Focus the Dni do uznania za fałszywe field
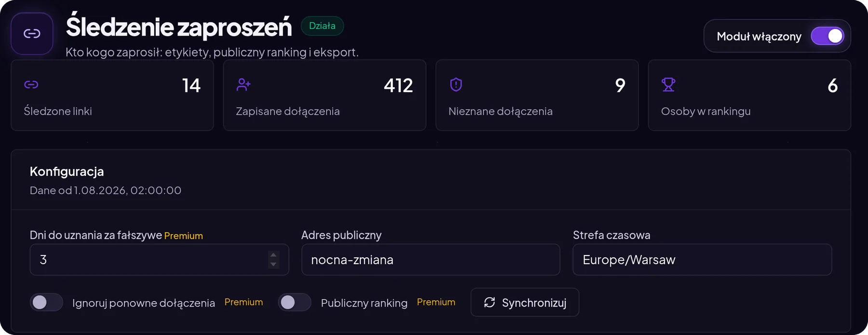868x335 pixels. point(159,260)
